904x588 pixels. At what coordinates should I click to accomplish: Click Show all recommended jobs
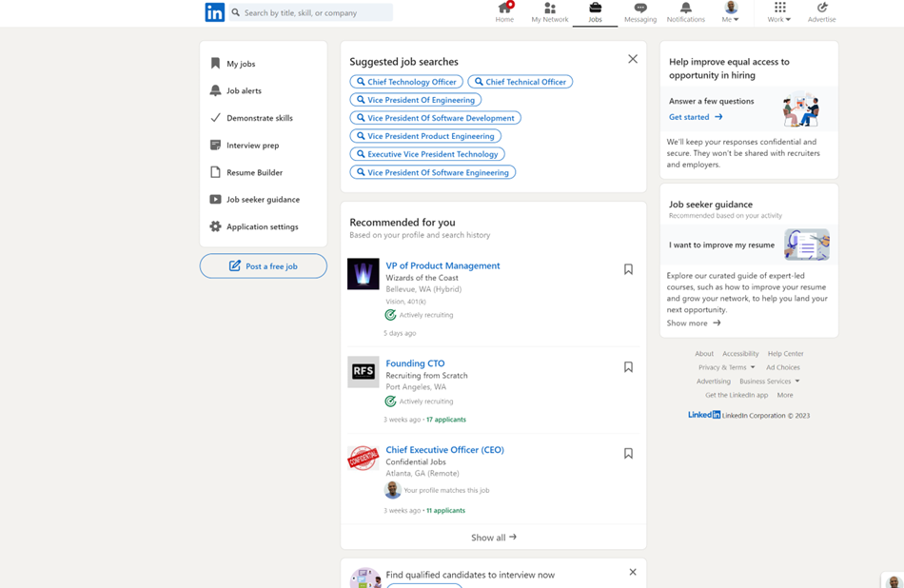coord(493,538)
